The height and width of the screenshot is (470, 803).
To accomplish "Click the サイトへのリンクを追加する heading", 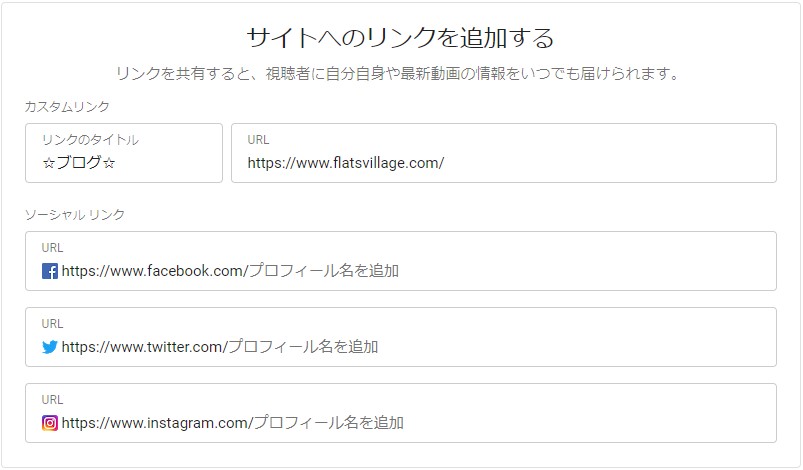I will point(400,38).
